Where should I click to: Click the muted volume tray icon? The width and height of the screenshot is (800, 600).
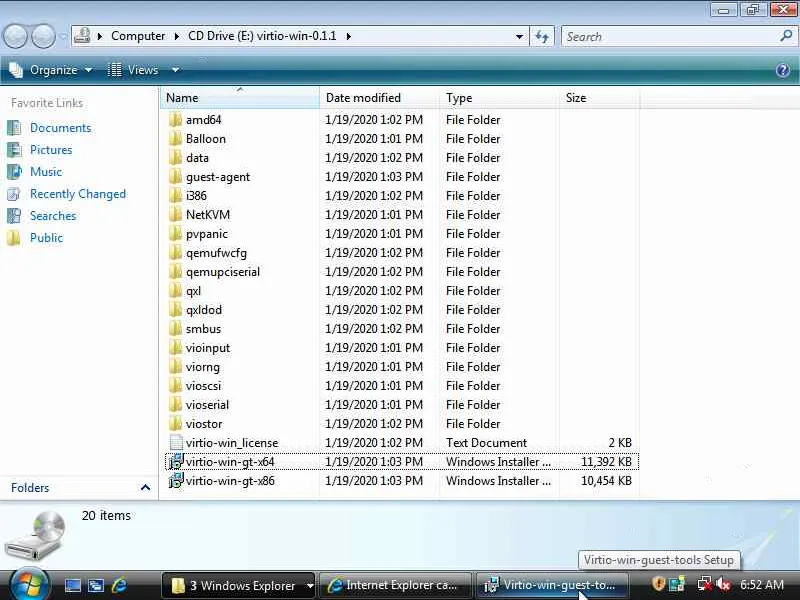tap(723, 584)
